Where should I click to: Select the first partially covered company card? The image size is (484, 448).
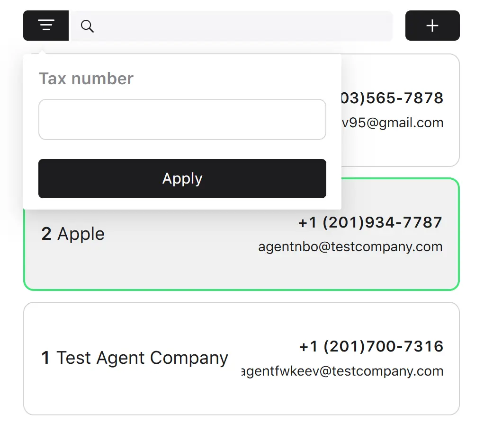coord(400,110)
